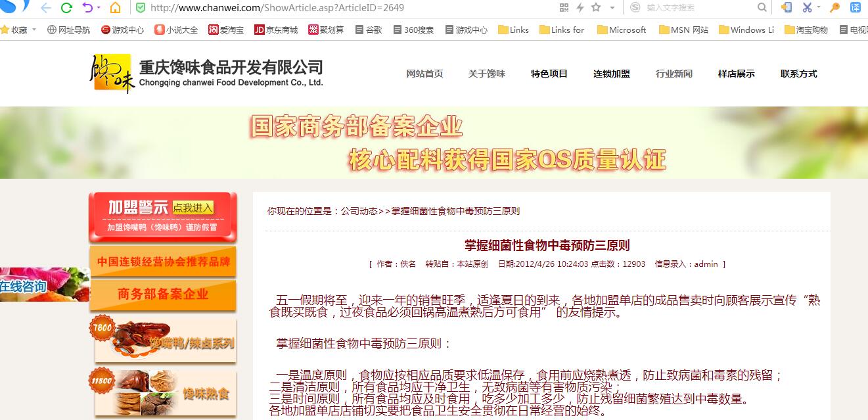Click the browser home icon
Screen dimensions: 868x420
115,8
